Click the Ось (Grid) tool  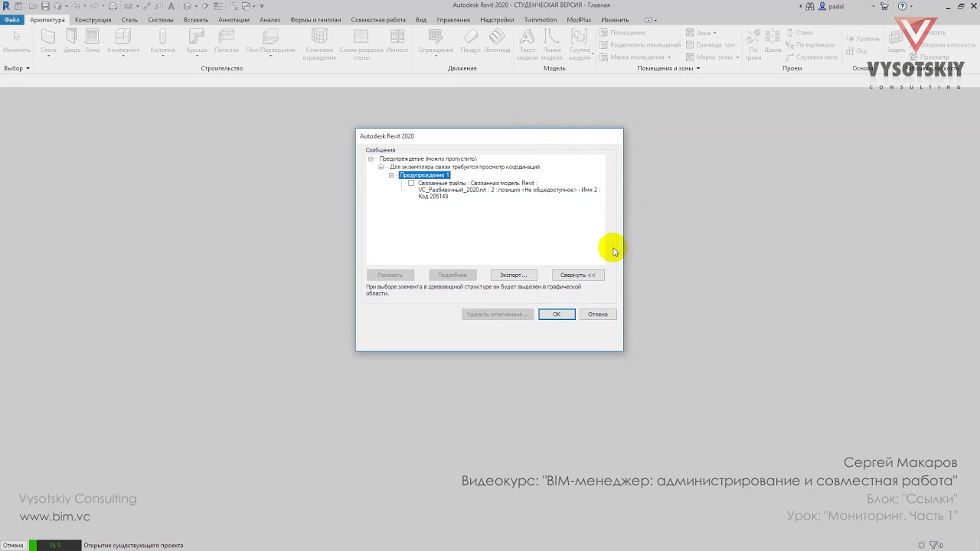click(x=857, y=51)
